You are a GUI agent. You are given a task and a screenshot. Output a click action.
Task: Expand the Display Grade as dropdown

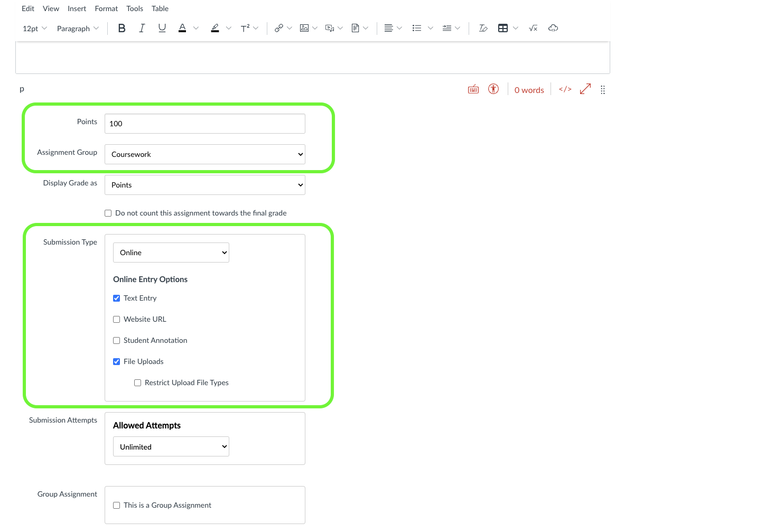(x=204, y=185)
